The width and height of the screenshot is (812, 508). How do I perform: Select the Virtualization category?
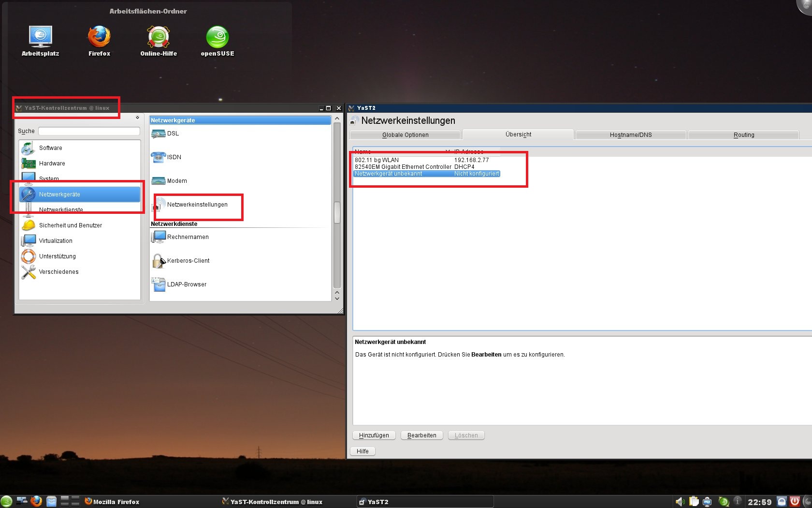(x=80, y=241)
